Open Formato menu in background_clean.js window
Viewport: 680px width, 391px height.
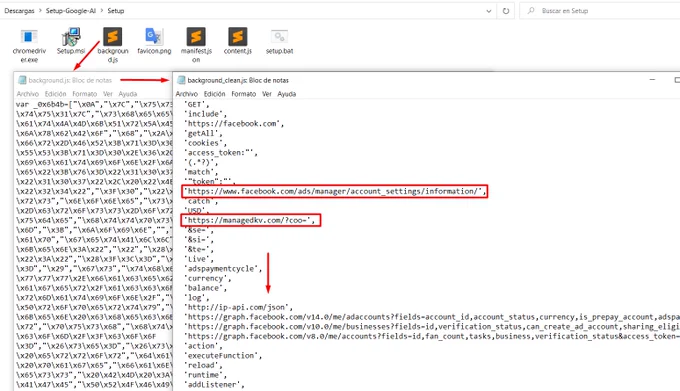tap(244, 94)
